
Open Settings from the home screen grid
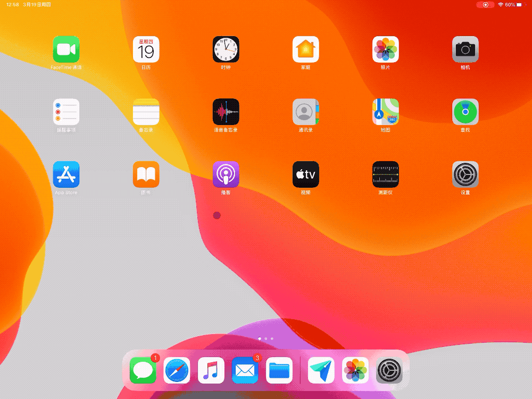pyautogui.click(x=465, y=174)
